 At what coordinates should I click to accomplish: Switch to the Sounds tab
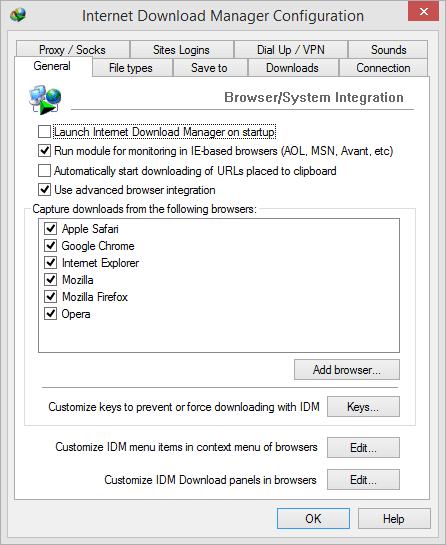point(388,49)
